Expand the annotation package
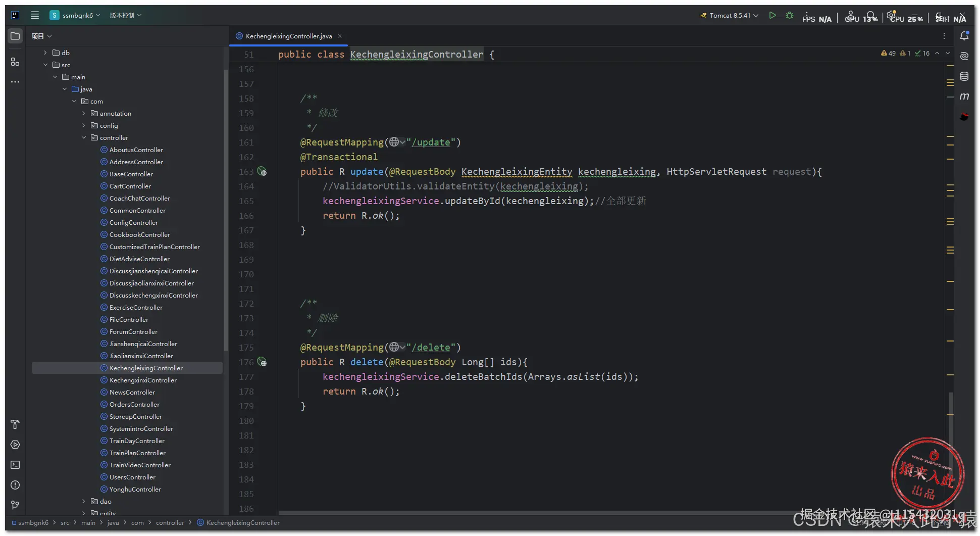The height and width of the screenshot is (536, 980). 83,113
